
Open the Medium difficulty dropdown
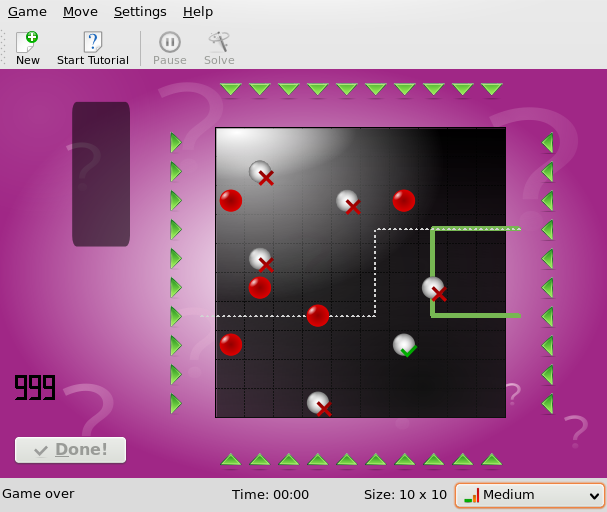530,495
